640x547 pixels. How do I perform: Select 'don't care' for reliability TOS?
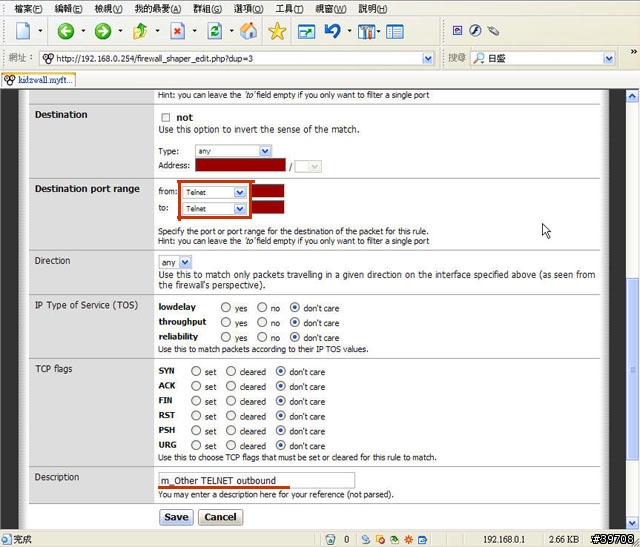tap(295, 337)
